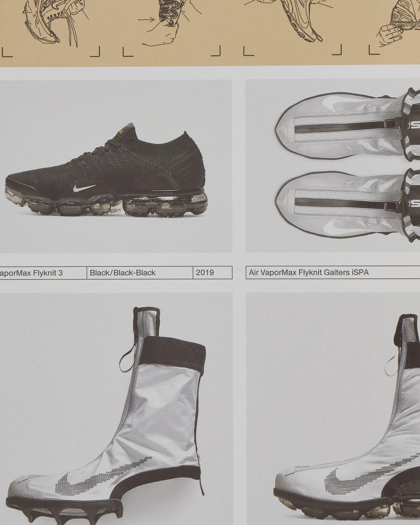The image size is (420, 525).
Task: Click the 'aporMax Flyknit 3' caption cell
Action: (43, 273)
